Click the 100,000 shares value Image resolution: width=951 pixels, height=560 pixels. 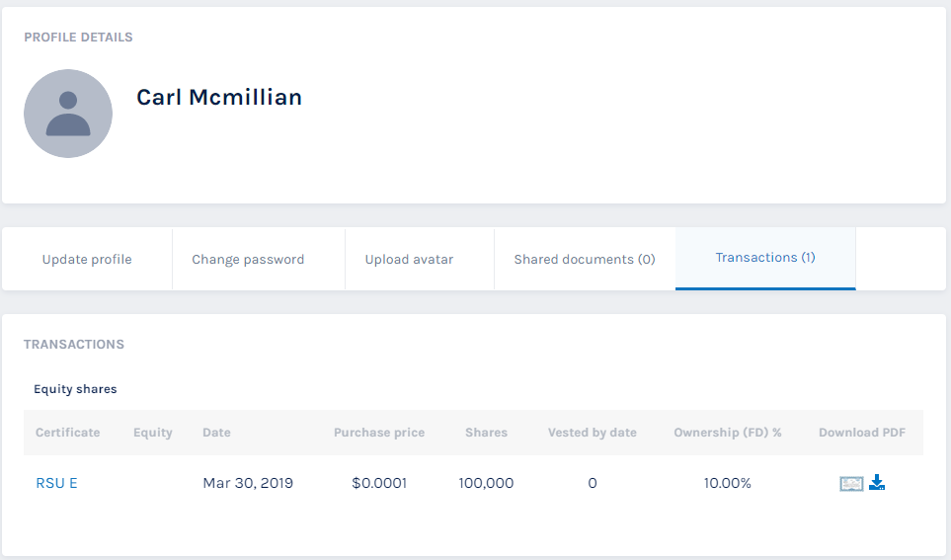(x=486, y=484)
